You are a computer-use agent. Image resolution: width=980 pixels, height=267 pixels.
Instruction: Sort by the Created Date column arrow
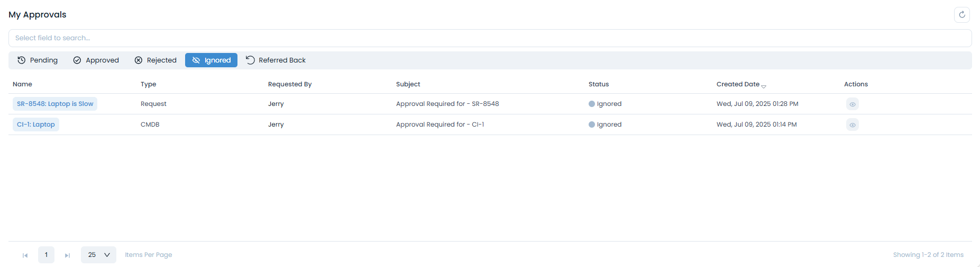763,86
